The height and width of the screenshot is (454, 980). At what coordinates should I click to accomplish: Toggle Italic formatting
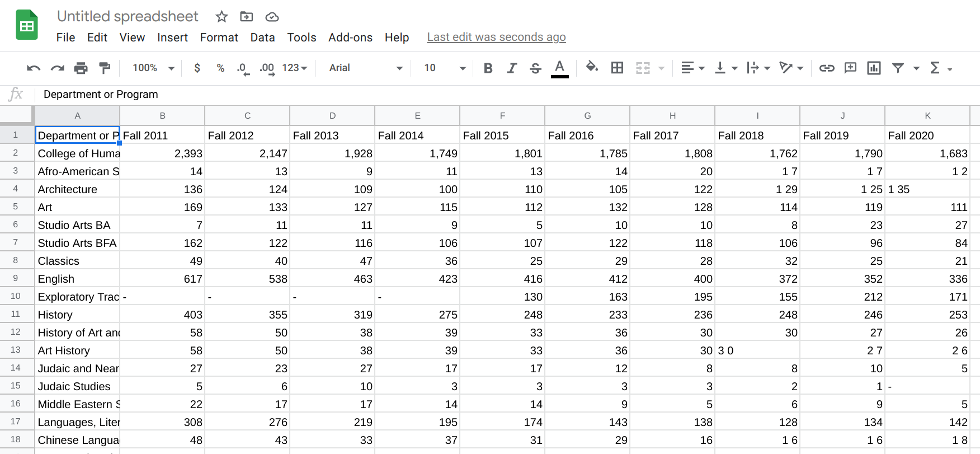tap(511, 68)
